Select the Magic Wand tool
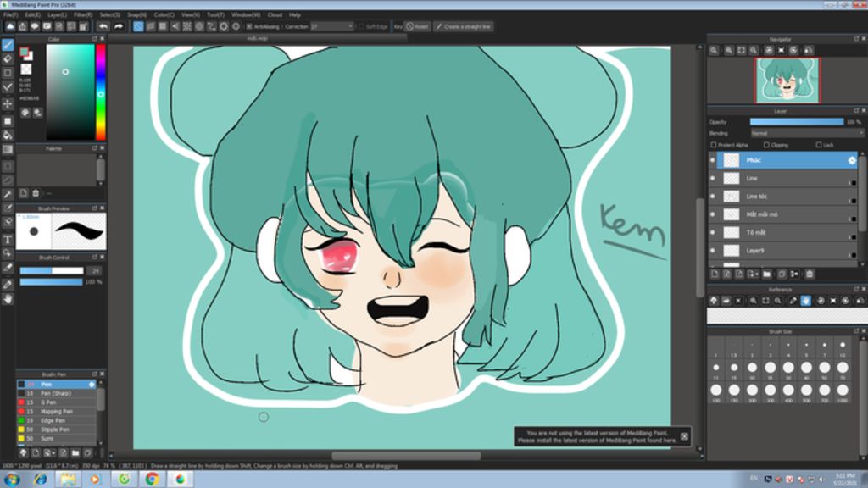Screen dimensions: 868x488 [8, 195]
